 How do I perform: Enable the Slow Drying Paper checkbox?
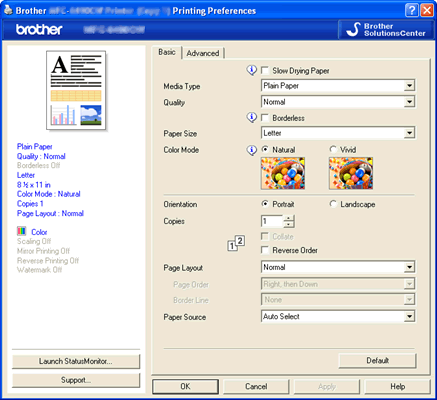pyautogui.click(x=265, y=71)
